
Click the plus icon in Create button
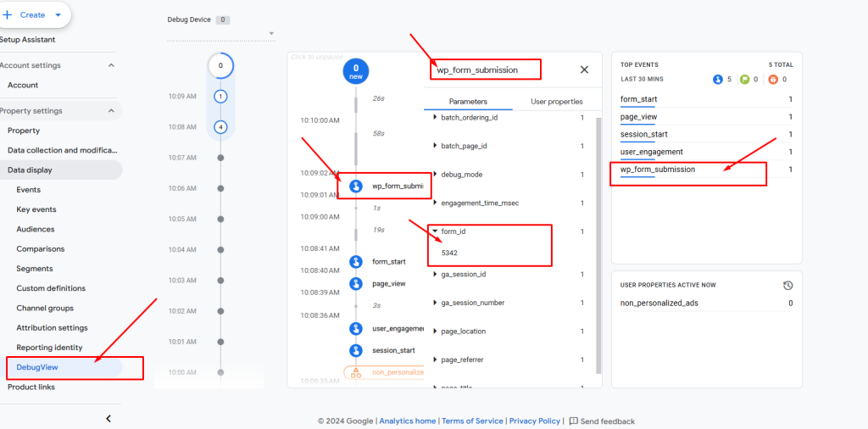7,15
